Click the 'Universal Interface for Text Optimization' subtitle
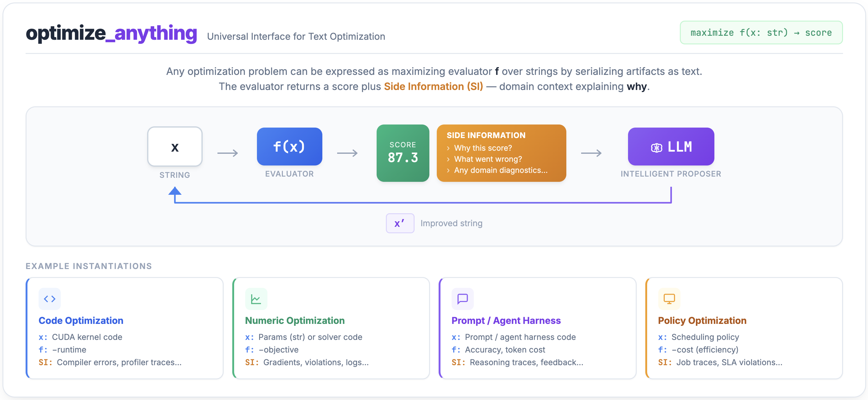This screenshot has width=868, height=400. (x=296, y=36)
